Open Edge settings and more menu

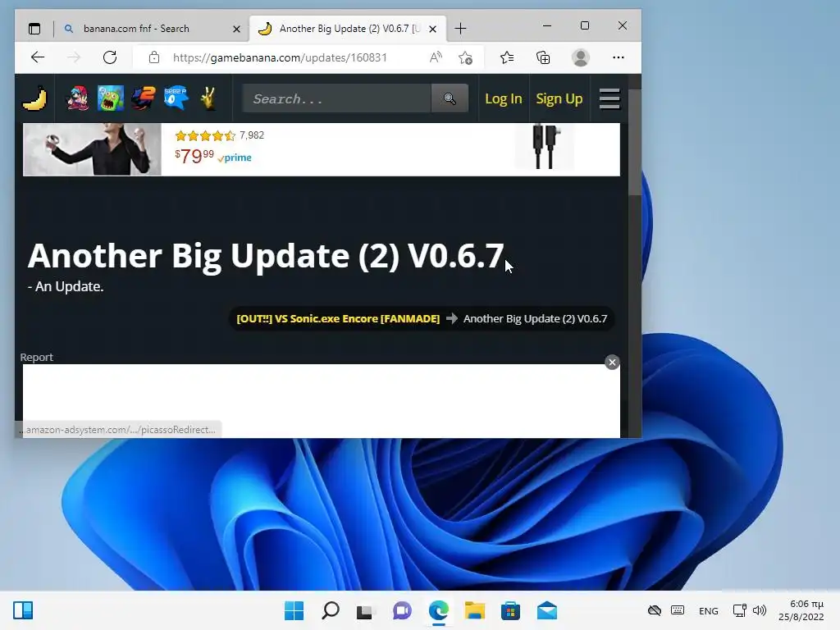pos(619,57)
